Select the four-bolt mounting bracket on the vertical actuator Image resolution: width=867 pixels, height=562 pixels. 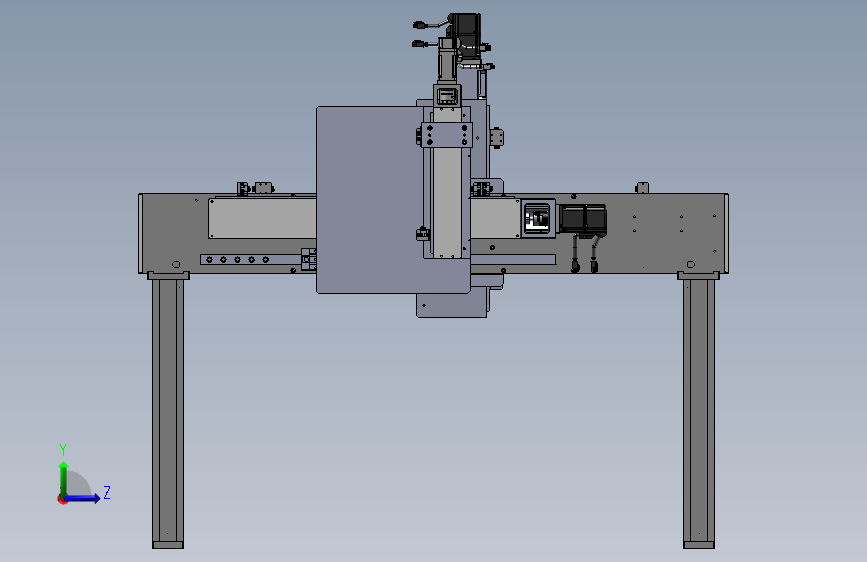coord(447,135)
